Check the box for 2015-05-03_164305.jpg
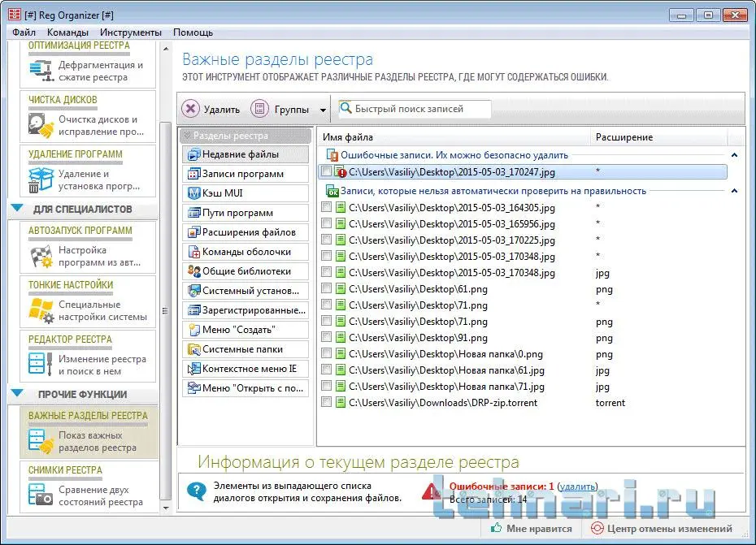This screenshot has height=545, width=756. coord(327,207)
